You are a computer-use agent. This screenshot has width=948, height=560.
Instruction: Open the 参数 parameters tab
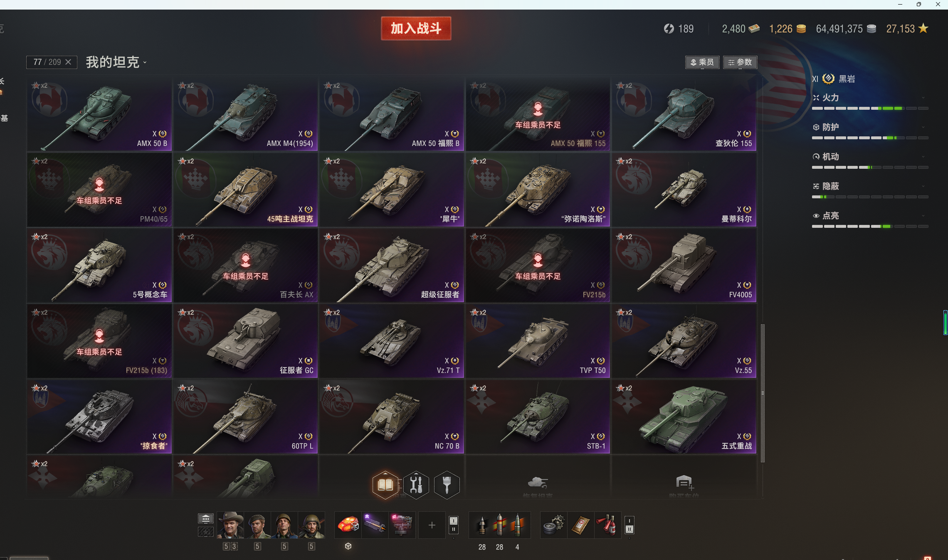coord(740,62)
